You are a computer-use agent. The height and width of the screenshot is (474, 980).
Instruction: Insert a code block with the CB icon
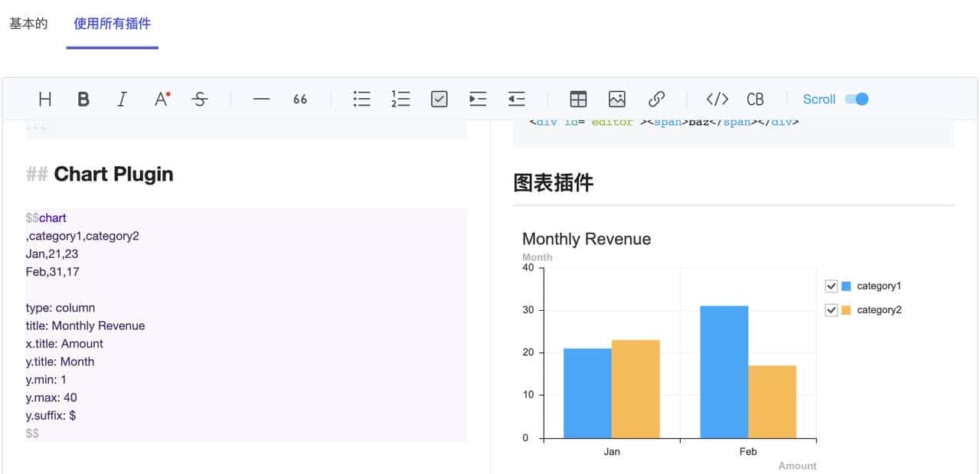tap(755, 99)
